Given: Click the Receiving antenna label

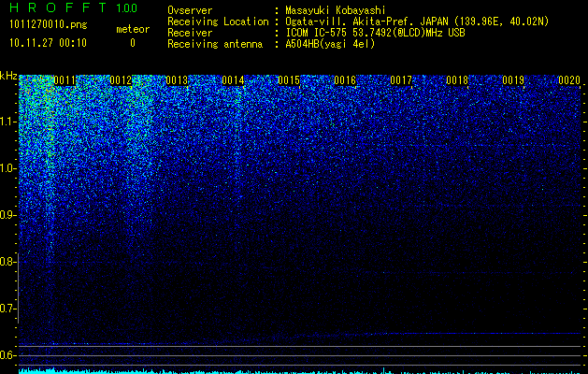Looking at the screenshot, I should [x=215, y=44].
